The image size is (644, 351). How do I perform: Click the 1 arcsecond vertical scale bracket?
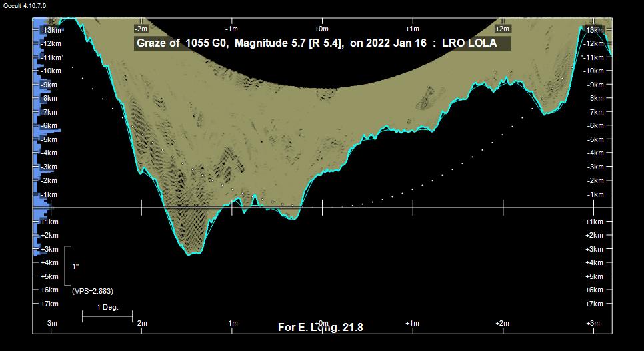click(x=67, y=266)
